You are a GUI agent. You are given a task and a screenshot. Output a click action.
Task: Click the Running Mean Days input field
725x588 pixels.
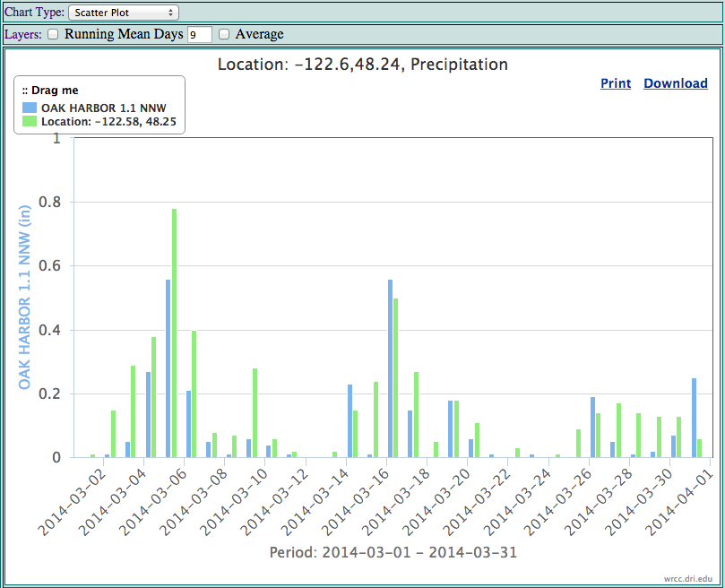pyautogui.click(x=200, y=34)
